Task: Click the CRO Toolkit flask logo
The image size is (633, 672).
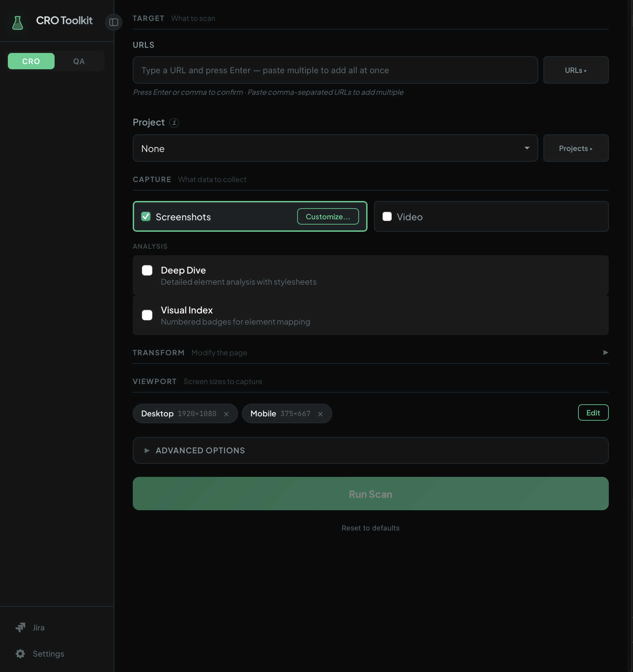Action: coord(18,22)
